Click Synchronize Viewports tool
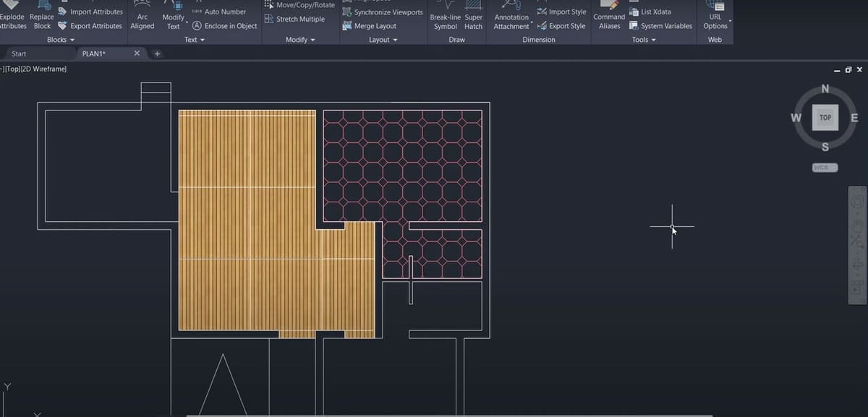This screenshot has width=868, height=417. pyautogui.click(x=382, y=12)
